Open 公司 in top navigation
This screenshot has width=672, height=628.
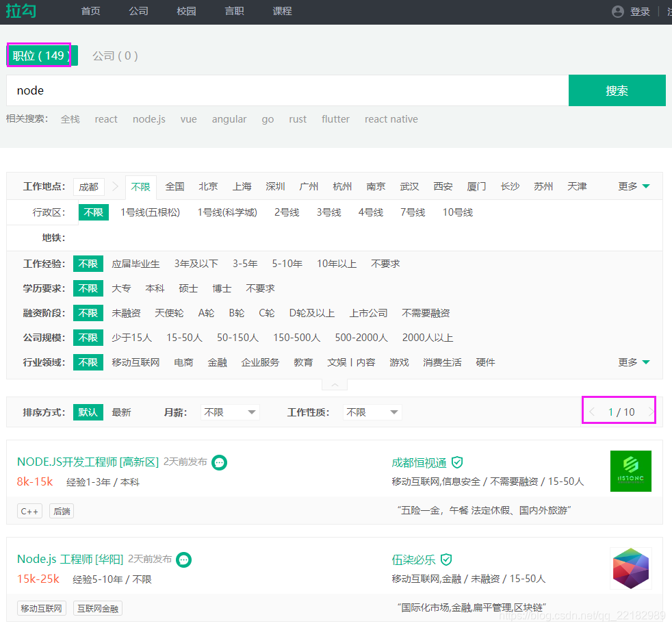pos(138,11)
